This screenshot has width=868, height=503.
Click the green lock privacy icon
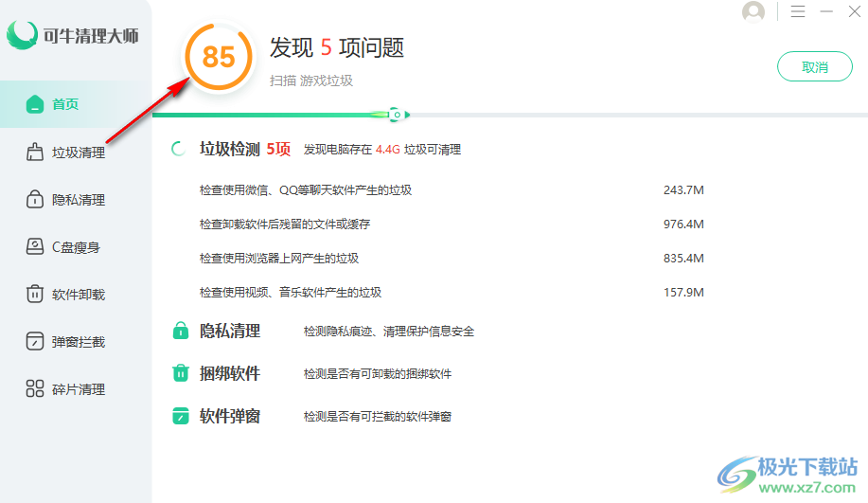click(x=180, y=331)
